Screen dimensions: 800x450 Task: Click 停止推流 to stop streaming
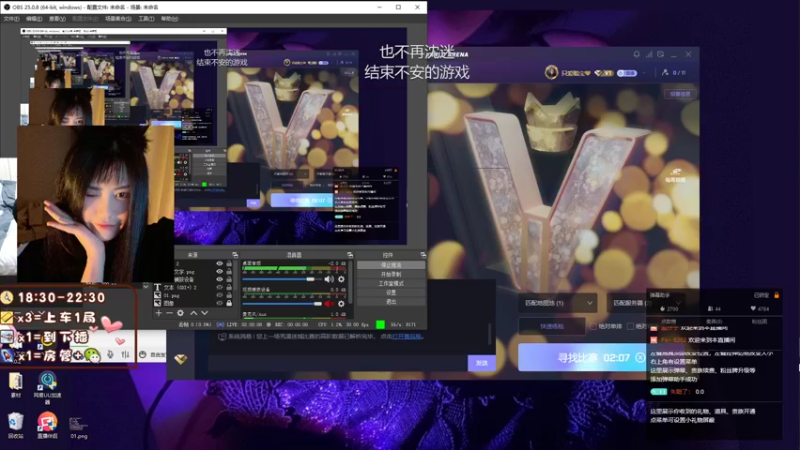[391, 265]
